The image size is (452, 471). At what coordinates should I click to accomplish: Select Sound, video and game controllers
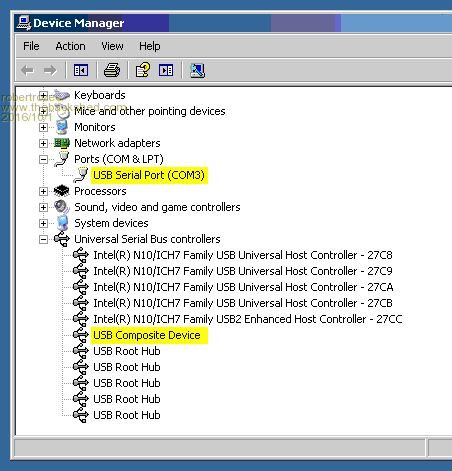157,207
